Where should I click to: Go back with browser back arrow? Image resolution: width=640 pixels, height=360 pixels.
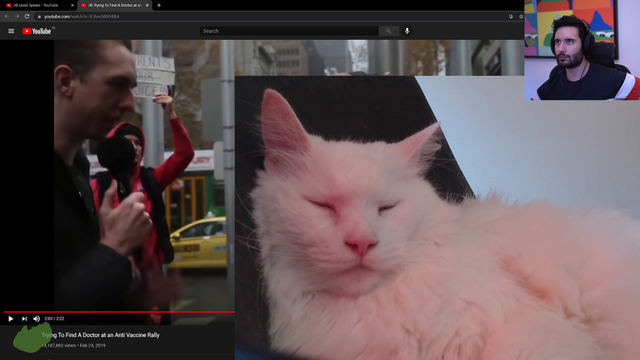(7, 16)
